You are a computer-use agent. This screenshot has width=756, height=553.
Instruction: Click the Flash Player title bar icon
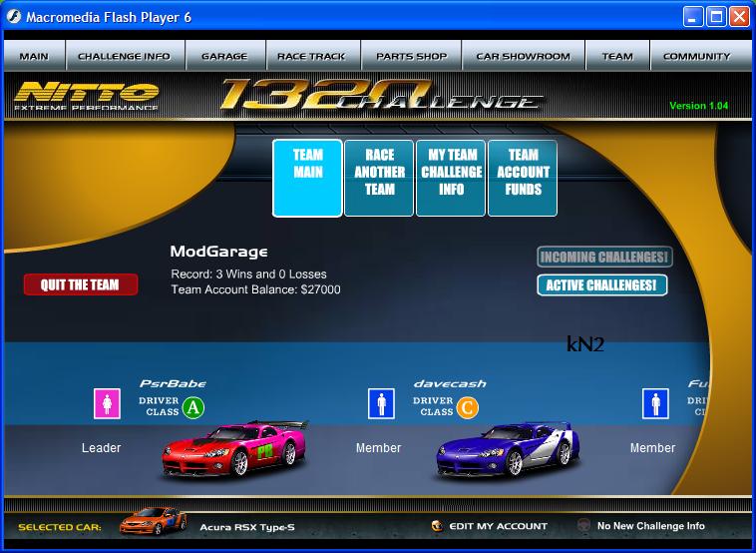point(14,17)
